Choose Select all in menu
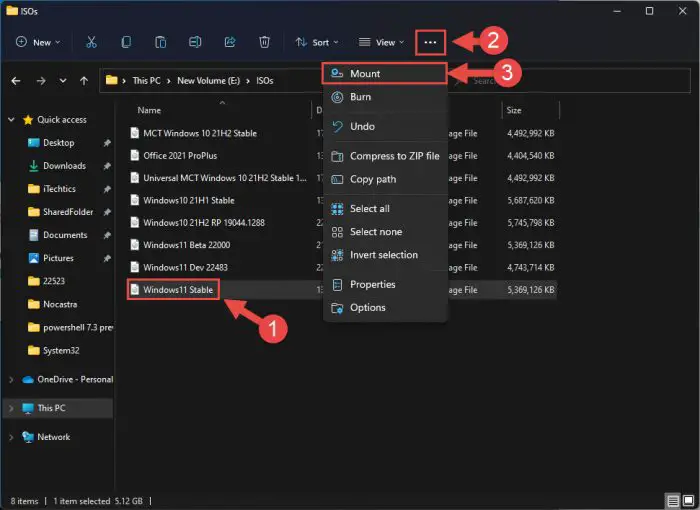Viewport: 700px width, 510px height. coord(384,209)
